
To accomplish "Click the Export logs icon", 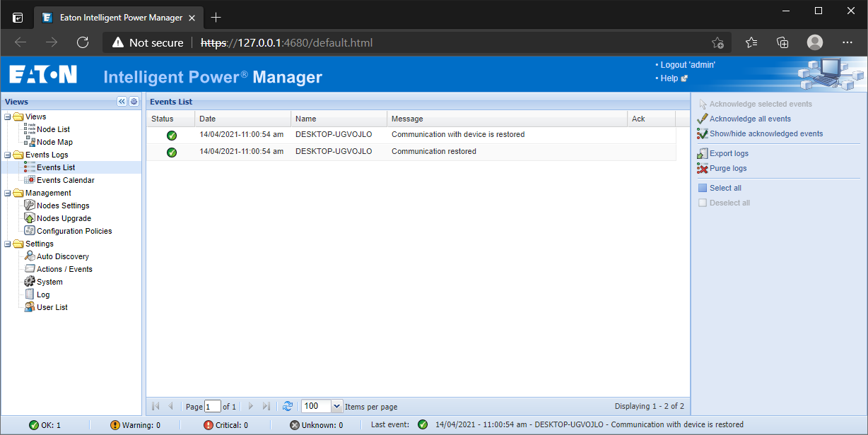I will (703, 153).
